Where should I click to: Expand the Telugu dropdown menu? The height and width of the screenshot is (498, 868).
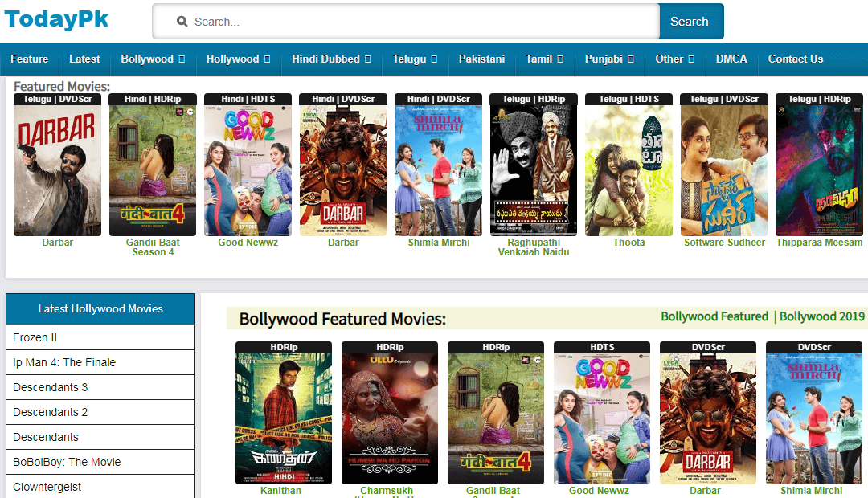[416, 59]
